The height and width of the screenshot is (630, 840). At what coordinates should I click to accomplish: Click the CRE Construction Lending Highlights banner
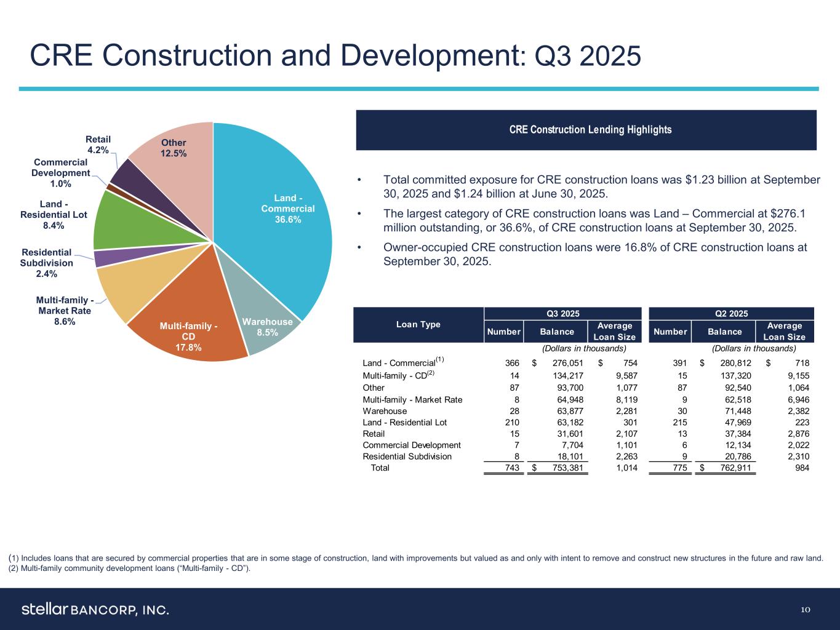click(586, 130)
